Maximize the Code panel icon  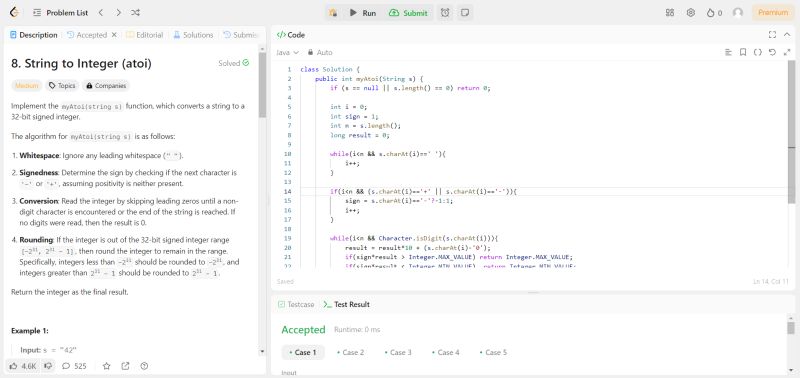pyautogui.click(x=772, y=35)
